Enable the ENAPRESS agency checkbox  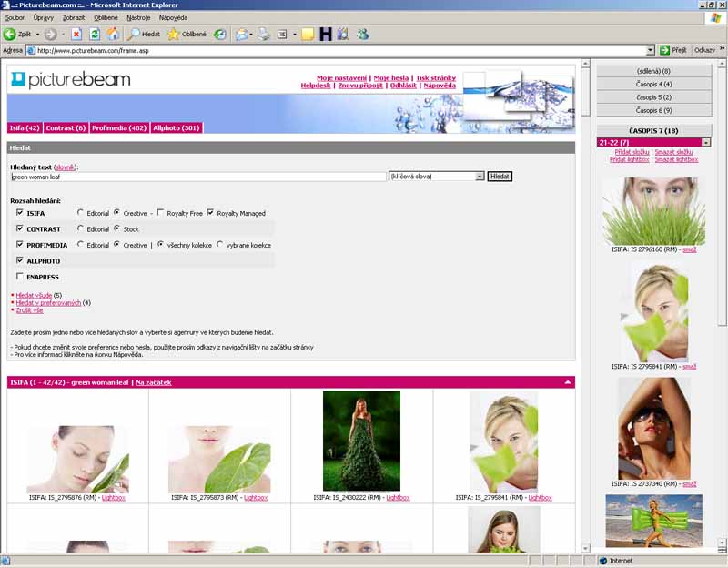point(20,276)
